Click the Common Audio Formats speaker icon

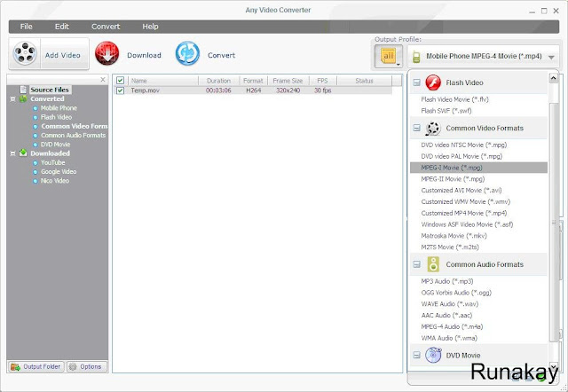click(x=433, y=264)
